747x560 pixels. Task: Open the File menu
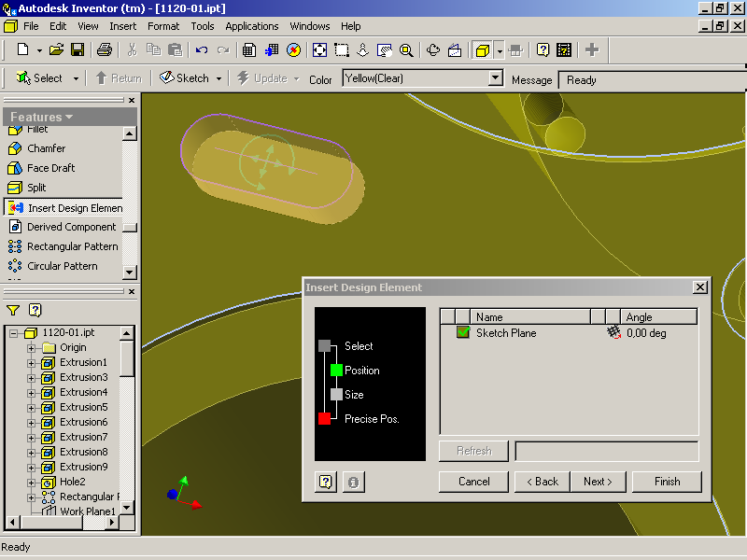31,26
